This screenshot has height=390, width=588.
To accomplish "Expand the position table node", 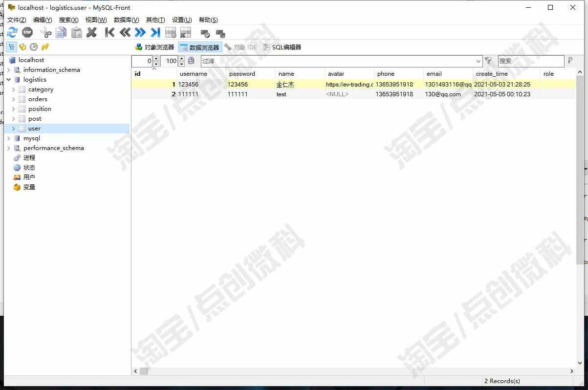I will coord(13,109).
